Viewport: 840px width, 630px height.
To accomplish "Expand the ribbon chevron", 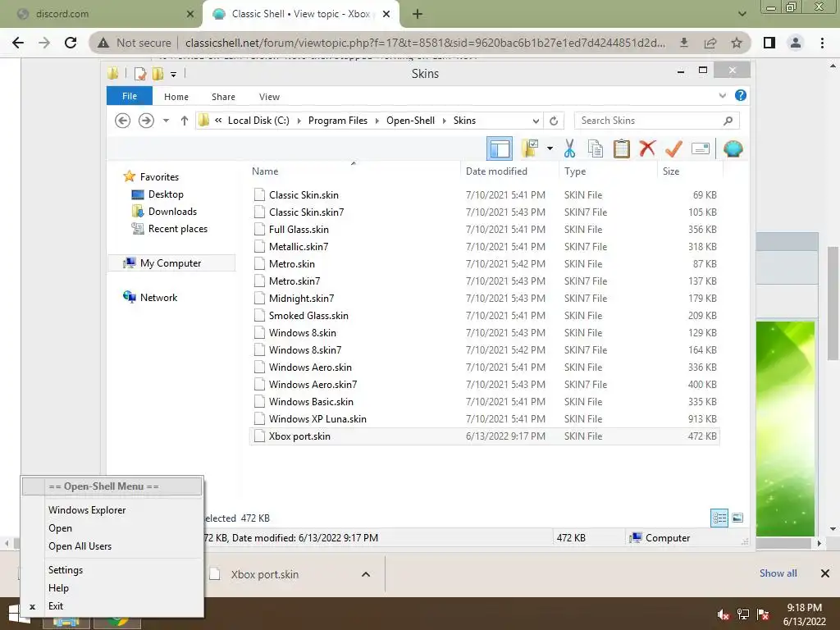I will pyautogui.click(x=722, y=95).
